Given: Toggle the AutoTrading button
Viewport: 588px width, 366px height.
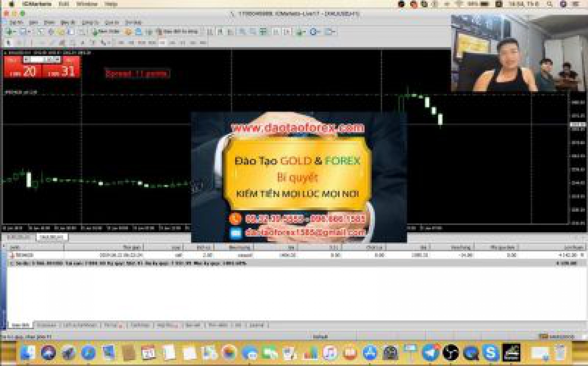Looking at the screenshot, I should (x=178, y=31).
